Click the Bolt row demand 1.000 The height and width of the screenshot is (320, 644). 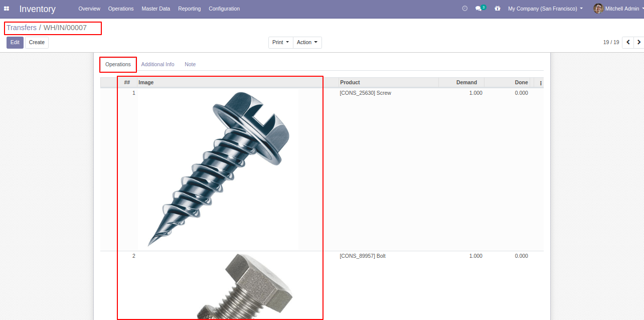475,256
